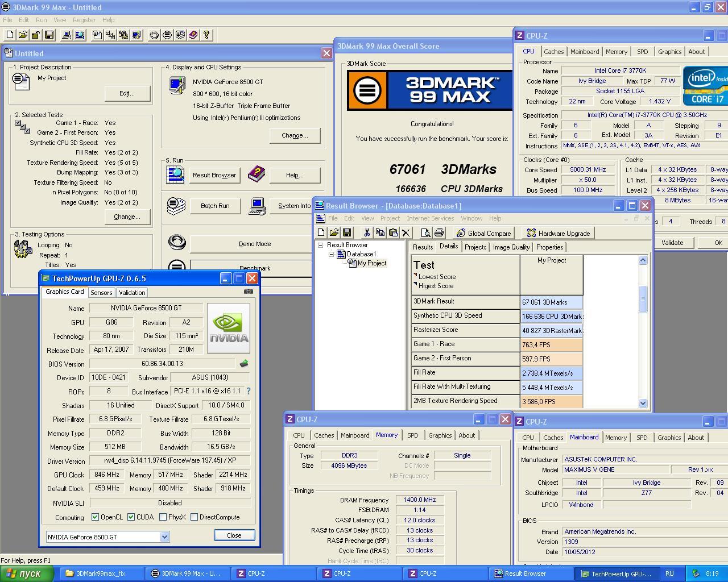The width and height of the screenshot is (728, 582).
Task: Toggle OpenCL checkbox in GPU-Z
Action: (x=96, y=517)
